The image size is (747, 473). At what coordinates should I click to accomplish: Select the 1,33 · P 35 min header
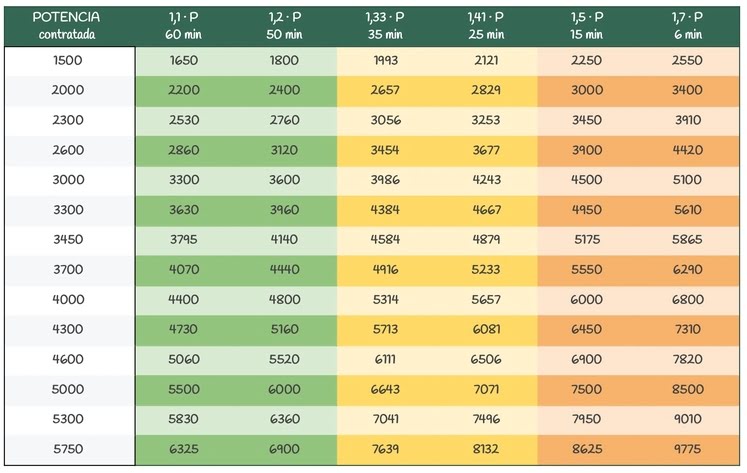pyautogui.click(x=385, y=25)
